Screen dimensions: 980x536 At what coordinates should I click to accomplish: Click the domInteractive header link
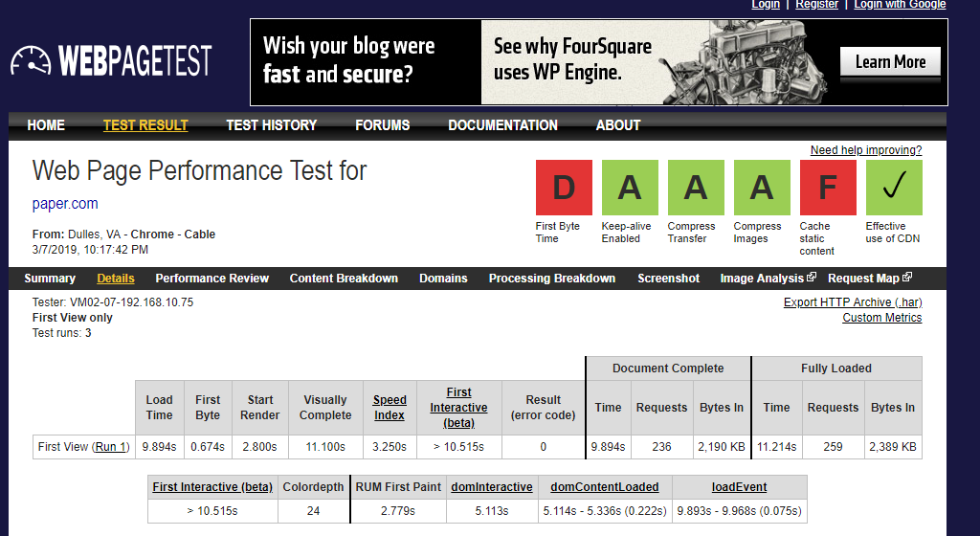click(492, 486)
